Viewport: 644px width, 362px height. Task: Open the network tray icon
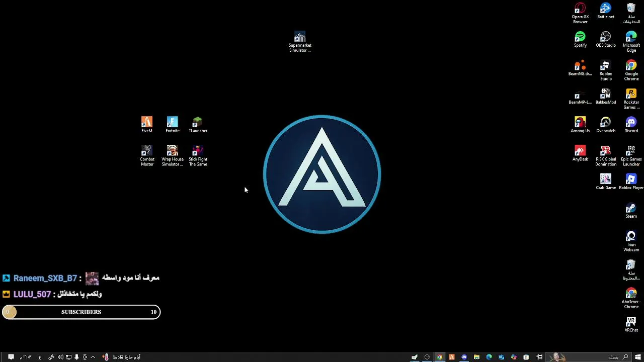pyautogui.click(x=68, y=357)
